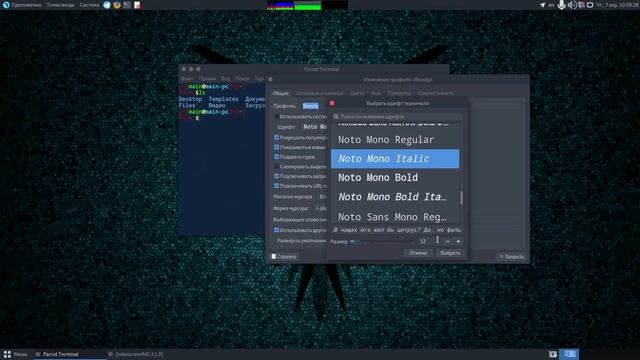Toggle the 'Использовать систем…' checkbox
Image resolution: width=640 pixels, height=360 pixels.
point(276,117)
